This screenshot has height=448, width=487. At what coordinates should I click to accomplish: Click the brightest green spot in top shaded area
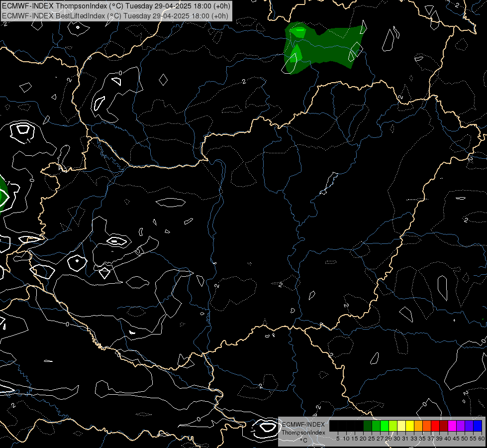[300, 31]
